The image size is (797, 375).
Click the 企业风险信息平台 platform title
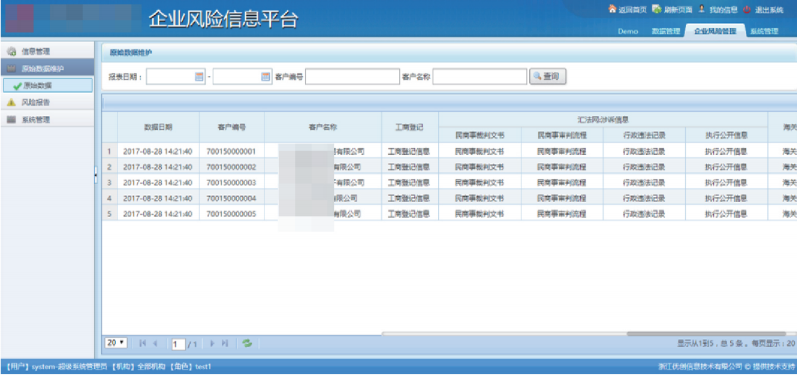click(x=223, y=19)
